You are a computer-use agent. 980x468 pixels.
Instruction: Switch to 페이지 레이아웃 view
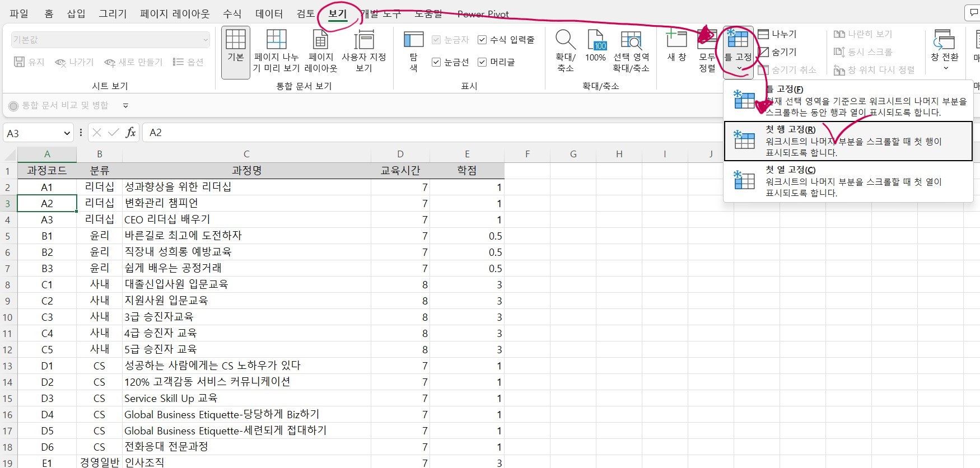click(321, 51)
